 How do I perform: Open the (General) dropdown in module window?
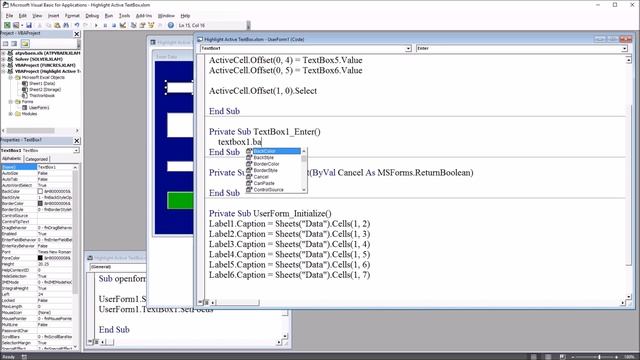click(x=118, y=267)
